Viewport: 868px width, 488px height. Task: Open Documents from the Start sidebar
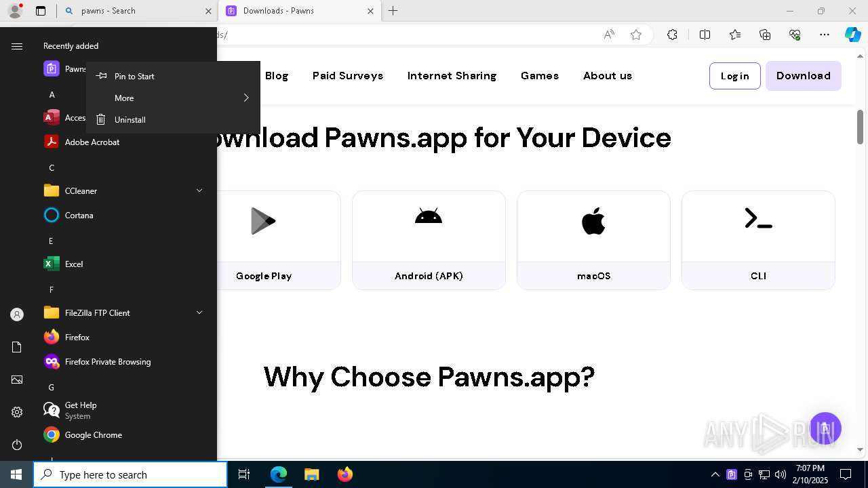coord(17,347)
